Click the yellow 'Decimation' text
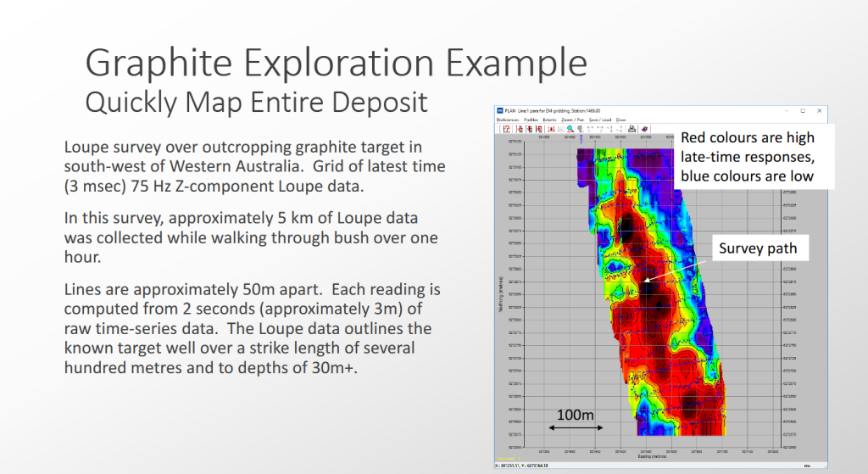Image resolution: width=868 pixels, height=474 pixels. [x=509, y=459]
